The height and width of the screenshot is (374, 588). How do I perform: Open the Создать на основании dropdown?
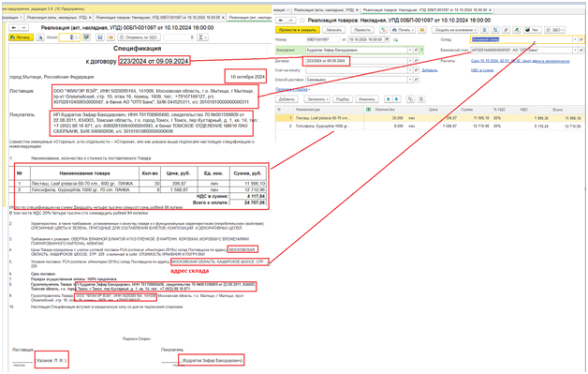coord(455,30)
